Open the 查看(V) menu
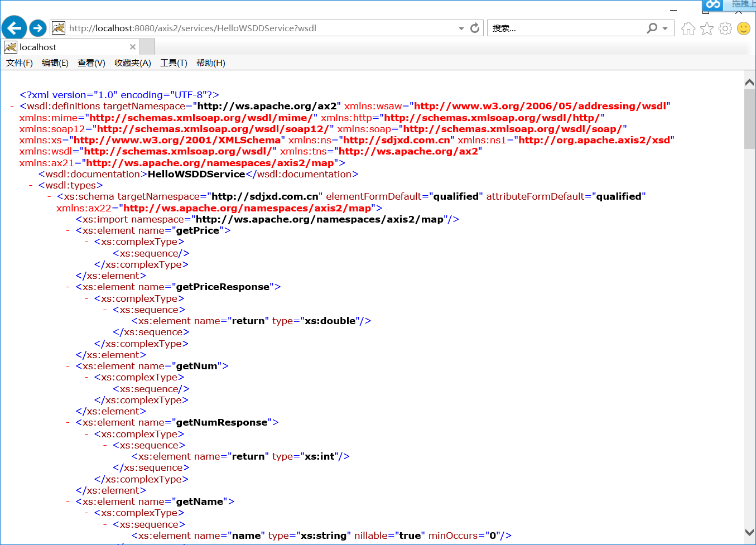Screen dimensions: 756x545 [x=92, y=63]
